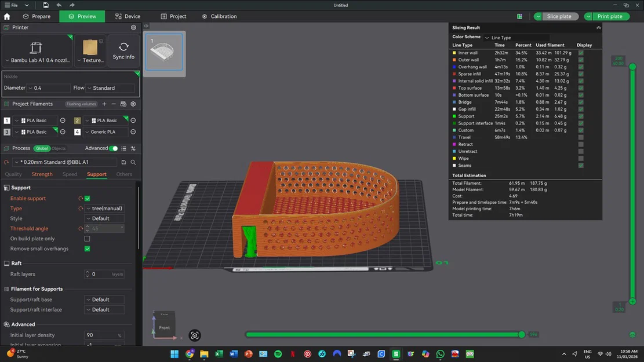
Task: Open project filament settings gear
Action: (x=133, y=104)
